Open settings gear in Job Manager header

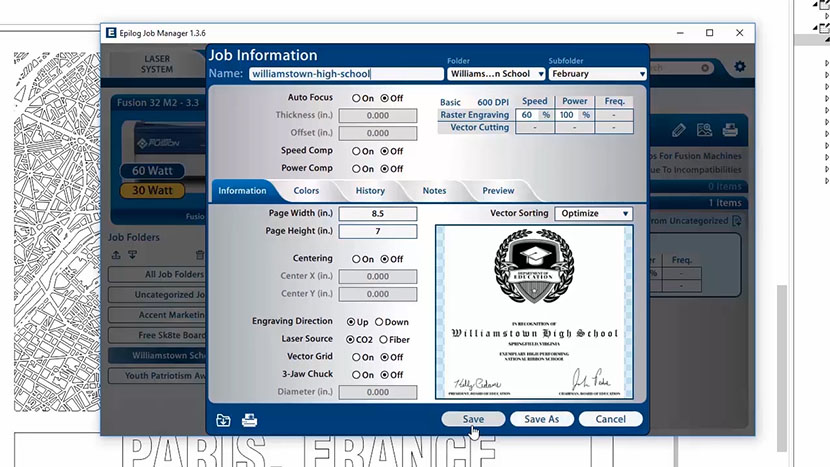(740, 67)
